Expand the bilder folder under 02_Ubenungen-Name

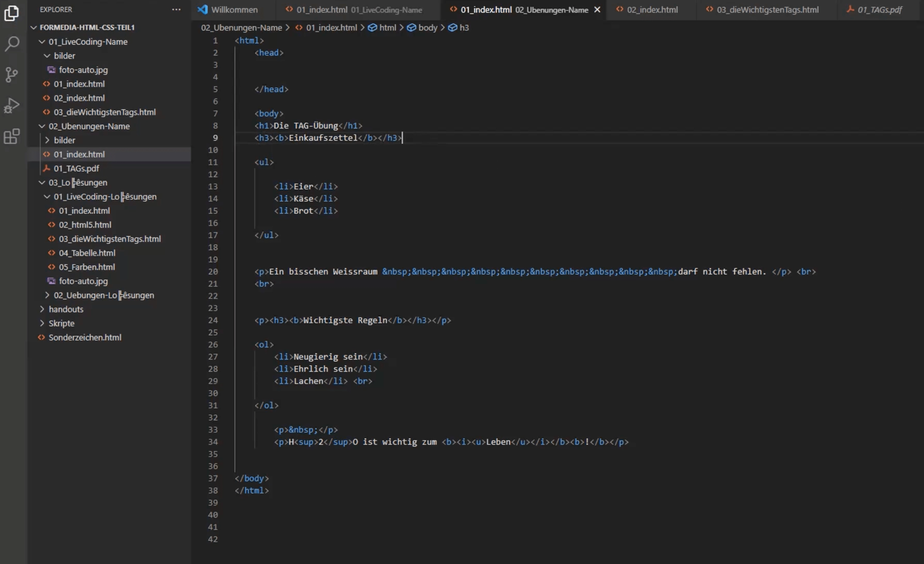[x=64, y=140]
